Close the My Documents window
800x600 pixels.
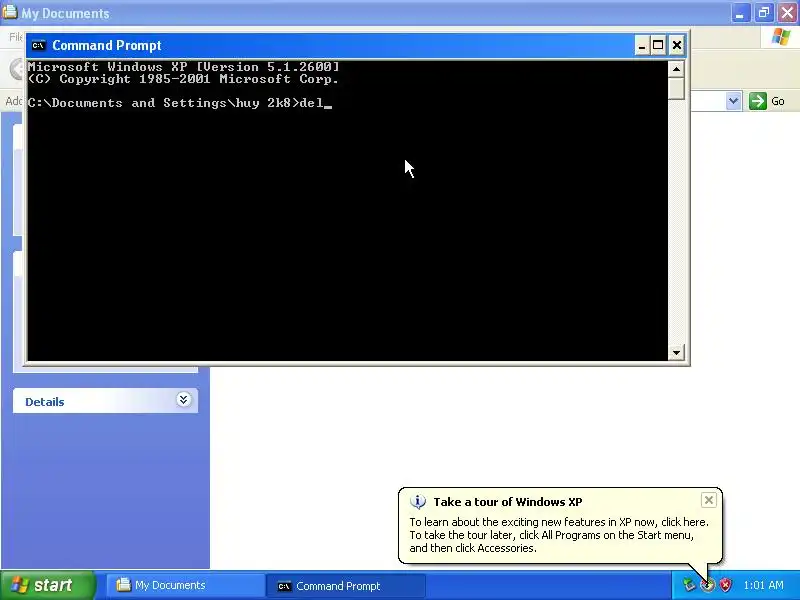pos(788,13)
